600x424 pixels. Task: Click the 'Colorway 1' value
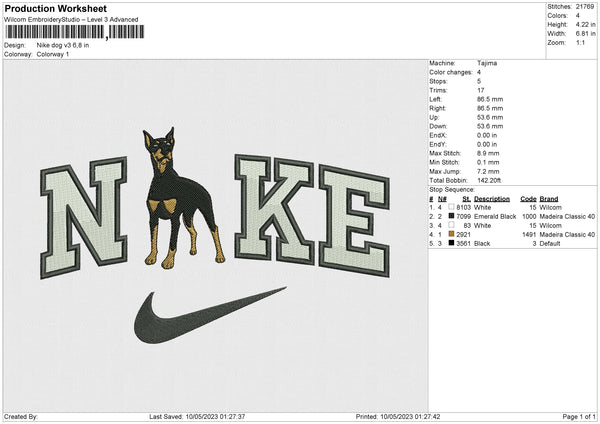pos(53,54)
